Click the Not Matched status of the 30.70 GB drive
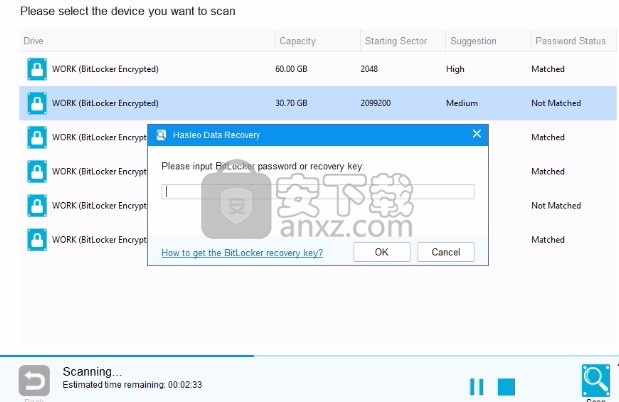Image resolution: width=619 pixels, height=402 pixels. tap(556, 103)
